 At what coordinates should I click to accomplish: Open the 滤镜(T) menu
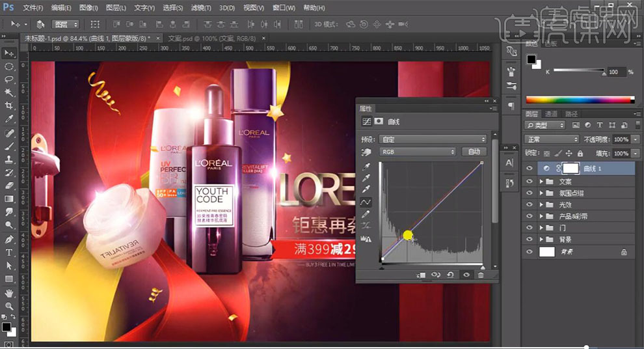(201, 8)
